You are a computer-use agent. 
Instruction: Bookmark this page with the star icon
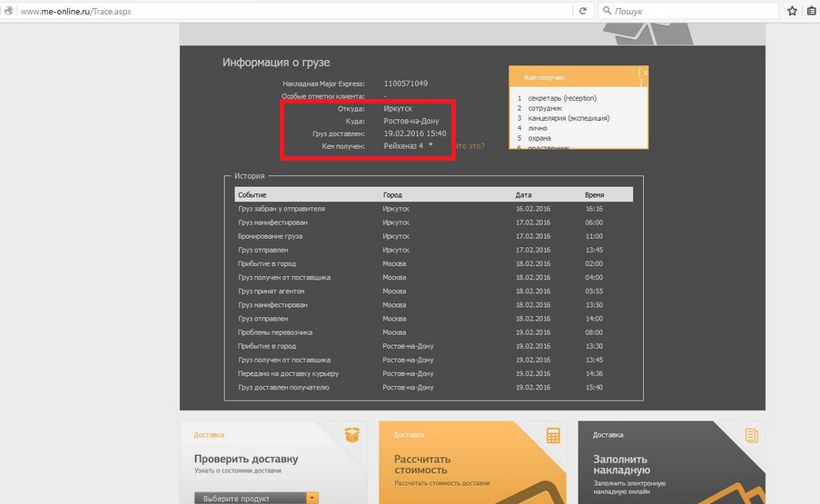793,11
